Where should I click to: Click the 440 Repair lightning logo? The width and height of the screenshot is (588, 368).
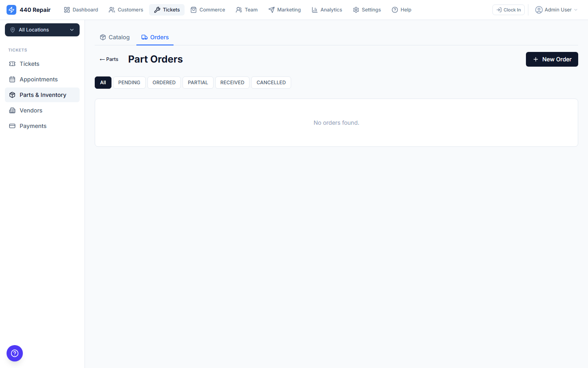[x=11, y=9]
